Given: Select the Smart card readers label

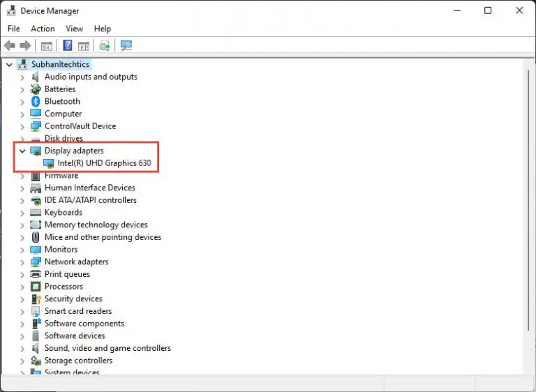Looking at the screenshot, I should [x=78, y=311].
